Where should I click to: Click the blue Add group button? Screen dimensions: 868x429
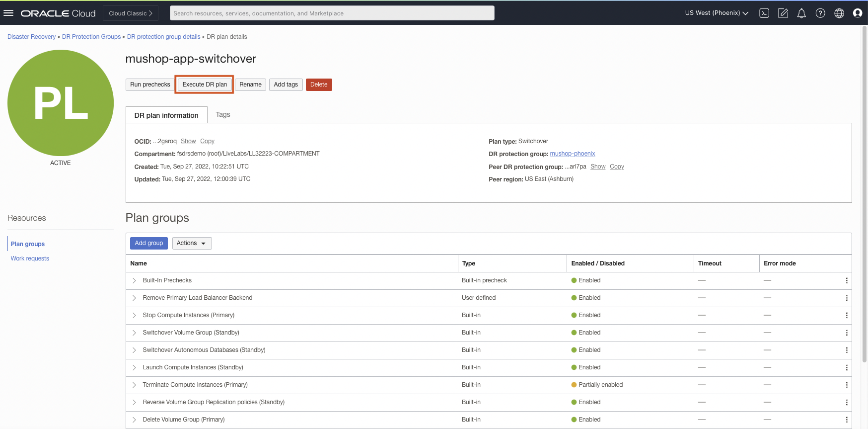(149, 243)
